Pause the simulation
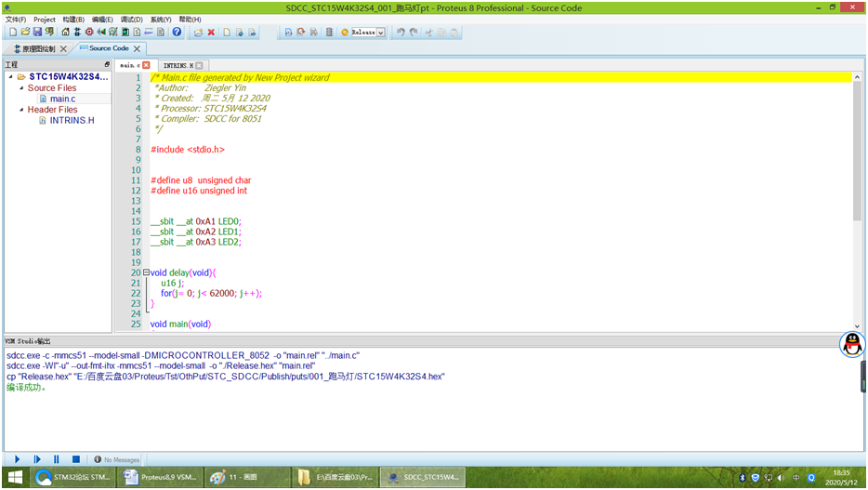This screenshot has width=868, height=490. click(57, 459)
